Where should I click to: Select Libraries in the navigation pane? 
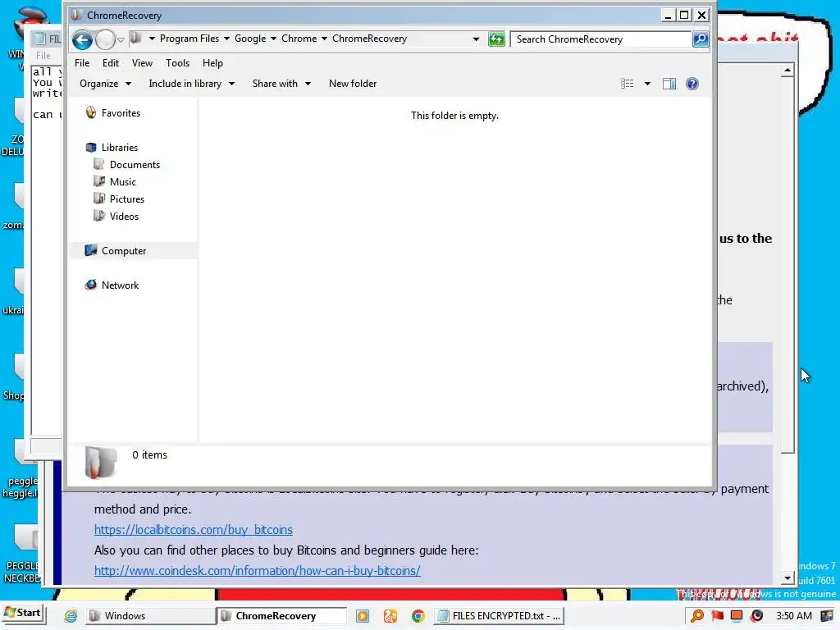tap(120, 148)
